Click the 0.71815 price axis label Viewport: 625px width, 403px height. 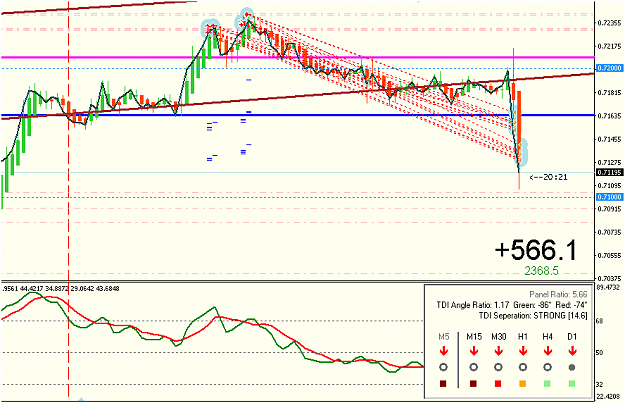[609, 93]
